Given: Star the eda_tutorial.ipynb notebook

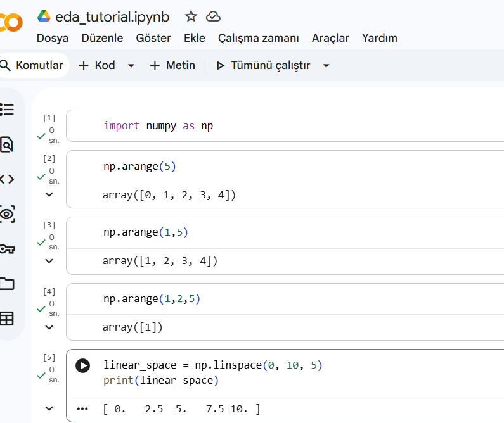Looking at the screenshot, I should pos(191,16).
